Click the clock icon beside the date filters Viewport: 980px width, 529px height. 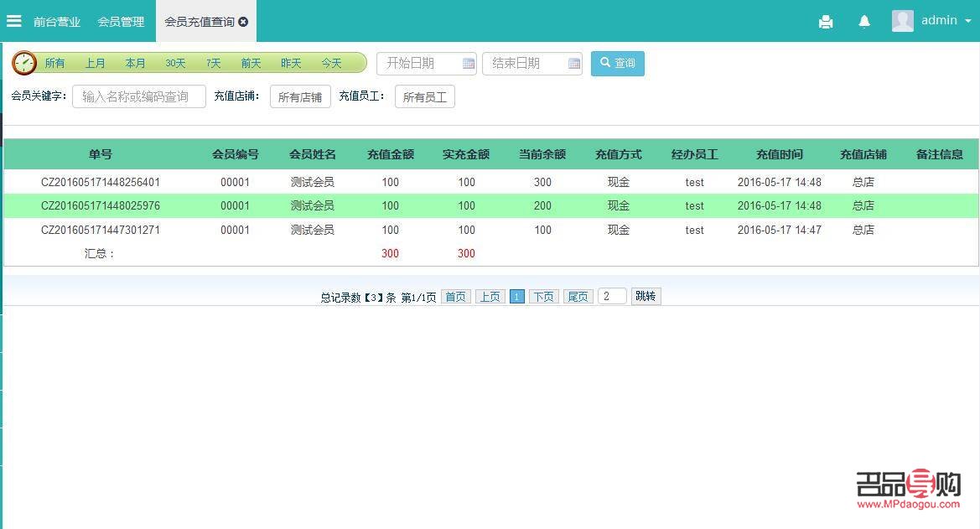(23, 63)
